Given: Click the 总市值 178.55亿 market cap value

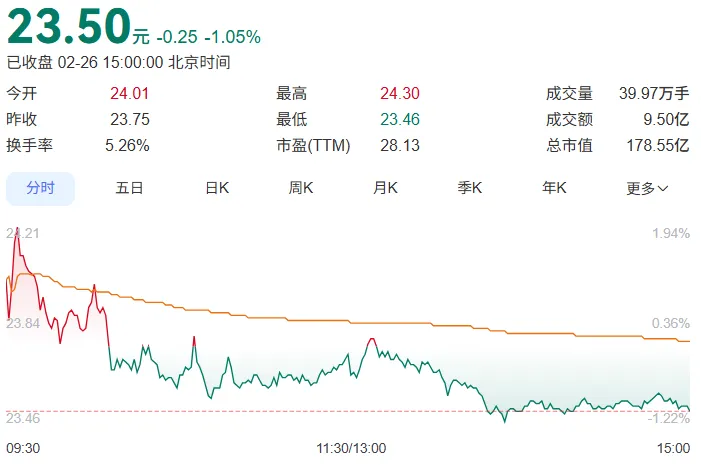Looking at the screenshot, I should 658,145.
